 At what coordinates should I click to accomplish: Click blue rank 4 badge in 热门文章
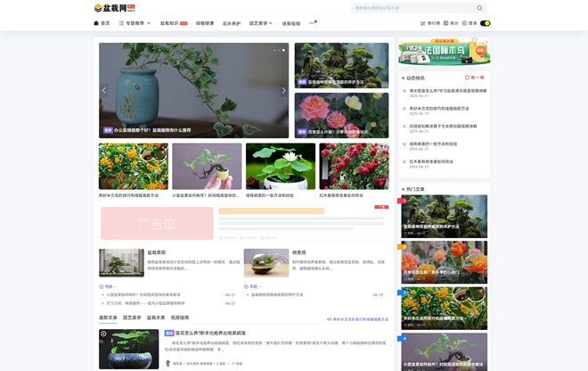(403, 338)
